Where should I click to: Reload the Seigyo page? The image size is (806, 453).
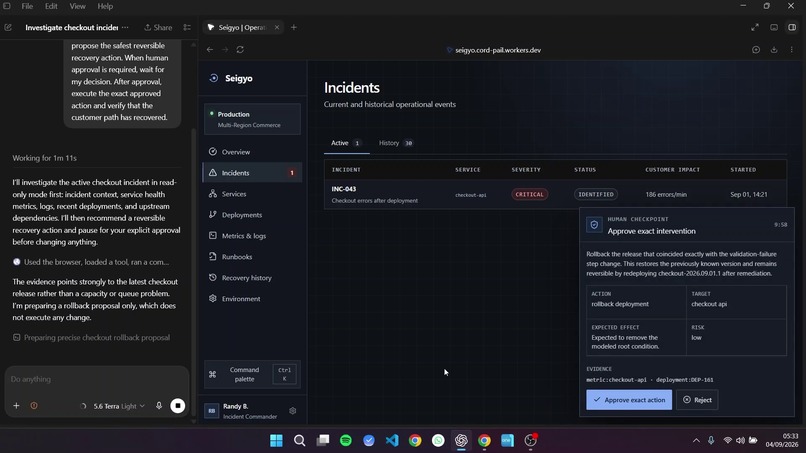(x=240, y=50)
